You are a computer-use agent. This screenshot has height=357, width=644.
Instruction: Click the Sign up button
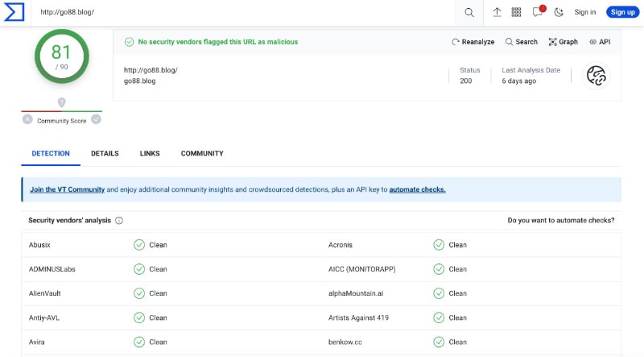click(x=622, y=12)
